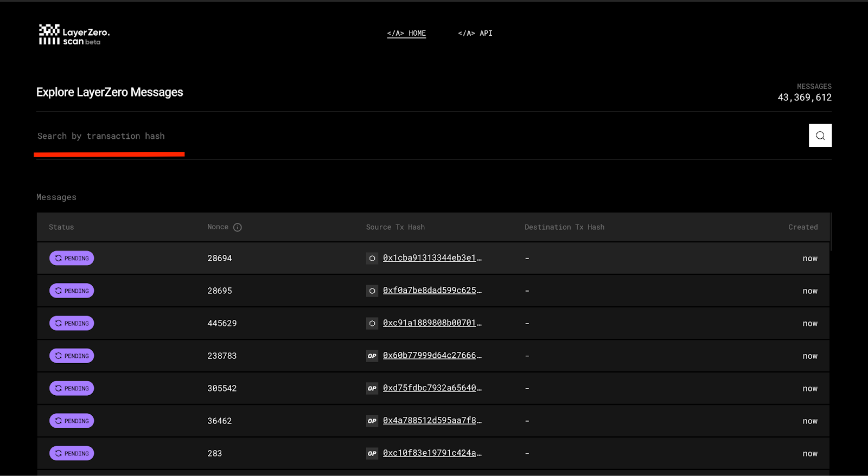Open source tx 0x4a788512d595aa7f8
This screenshot has height=476, width=868.
(x=432, y=421)
